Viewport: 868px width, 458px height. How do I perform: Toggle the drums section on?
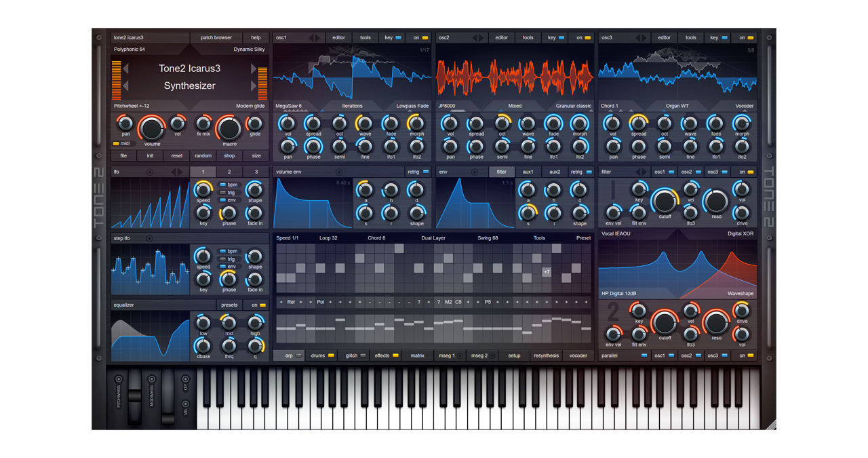(330, 355)
